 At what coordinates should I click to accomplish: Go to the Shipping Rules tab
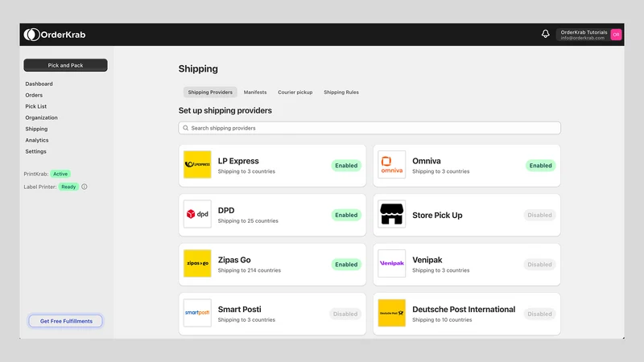click(x=341, y=93)
